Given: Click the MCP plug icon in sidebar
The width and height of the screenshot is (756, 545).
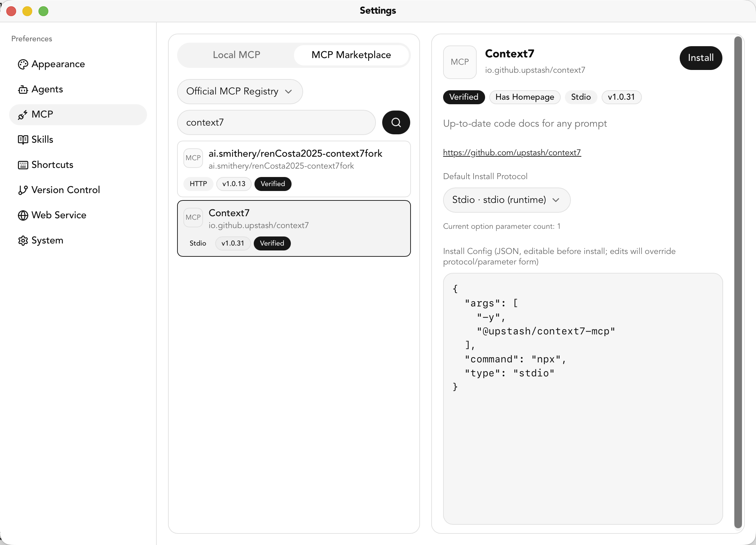Looking at the screenshot, I should [x=23, y=115].
